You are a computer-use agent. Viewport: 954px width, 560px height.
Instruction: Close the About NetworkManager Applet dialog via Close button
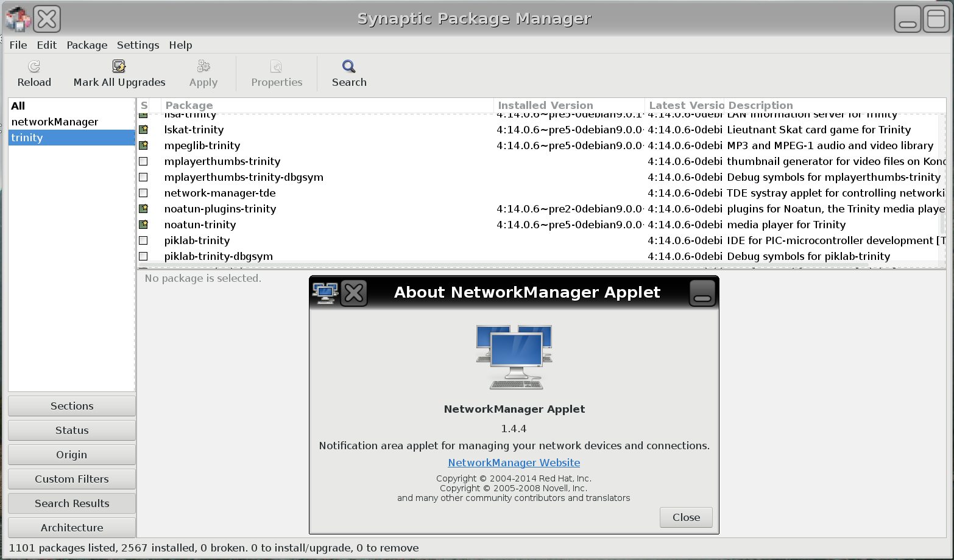coord(686,517)
